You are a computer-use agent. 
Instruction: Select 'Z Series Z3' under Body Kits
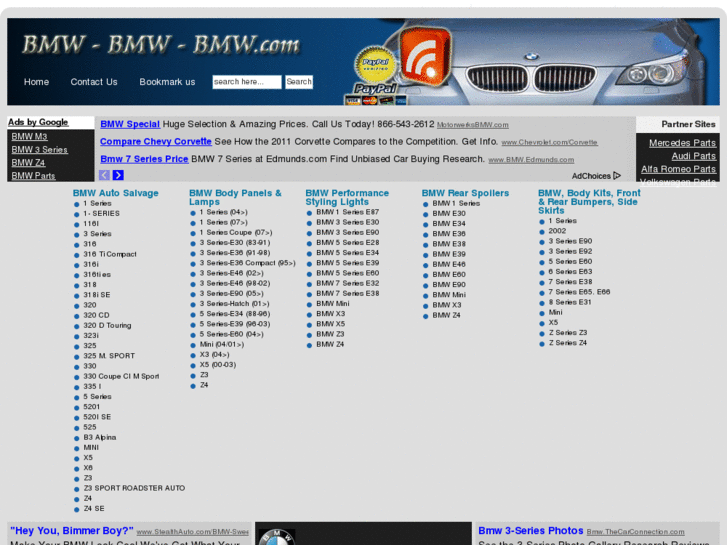568,333
